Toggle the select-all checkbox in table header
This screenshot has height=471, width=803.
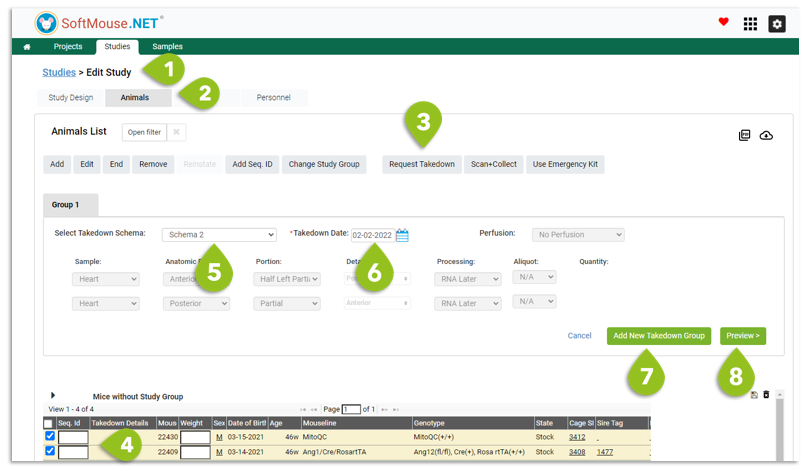click(x=48, y=423)
